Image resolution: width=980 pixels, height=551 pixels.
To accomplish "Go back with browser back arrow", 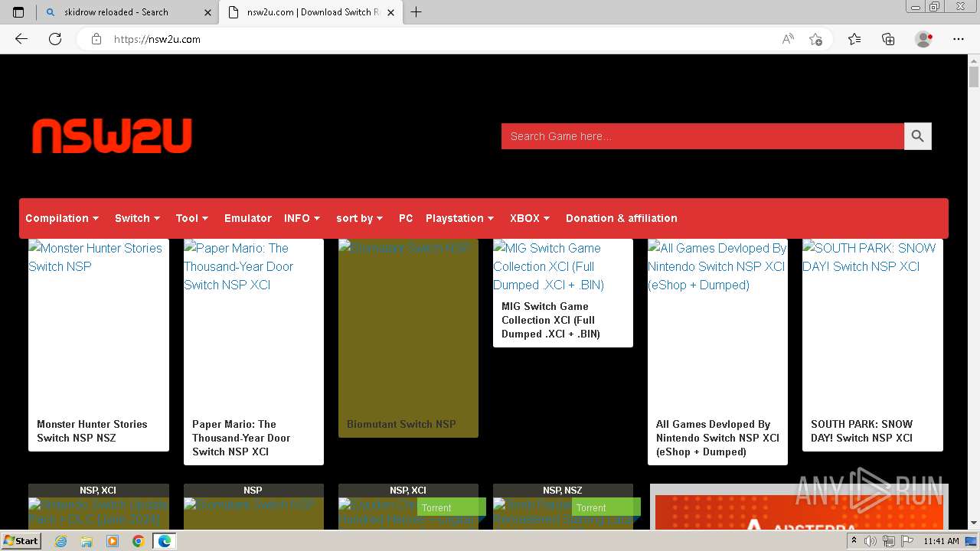I will click(x=21, y=39).
